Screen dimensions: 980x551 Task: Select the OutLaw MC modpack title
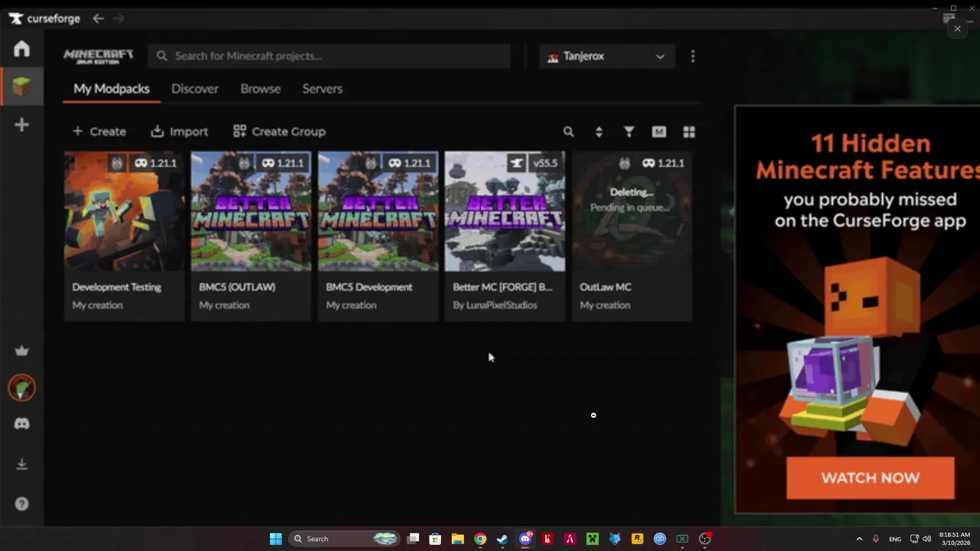coord(606,287)
